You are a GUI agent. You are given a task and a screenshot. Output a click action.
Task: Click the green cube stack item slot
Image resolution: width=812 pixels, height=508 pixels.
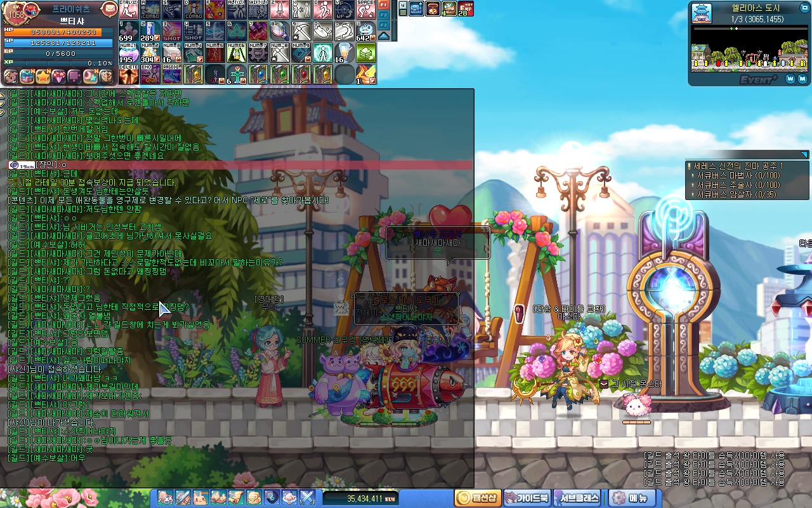coord(366,53)
